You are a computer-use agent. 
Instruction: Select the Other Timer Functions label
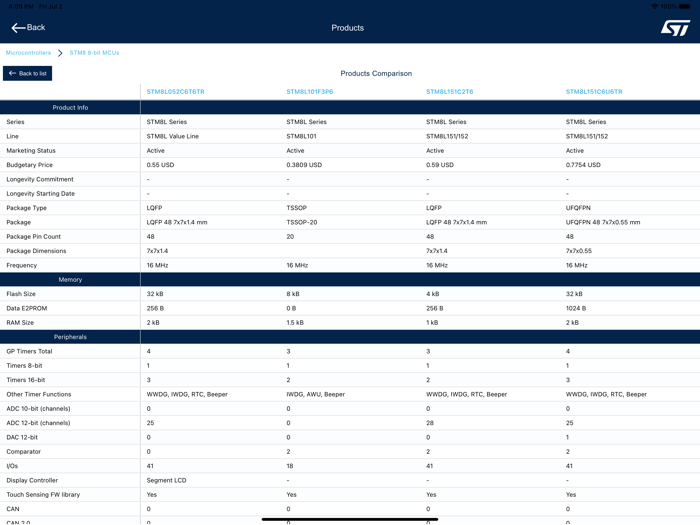click(39, 394)
